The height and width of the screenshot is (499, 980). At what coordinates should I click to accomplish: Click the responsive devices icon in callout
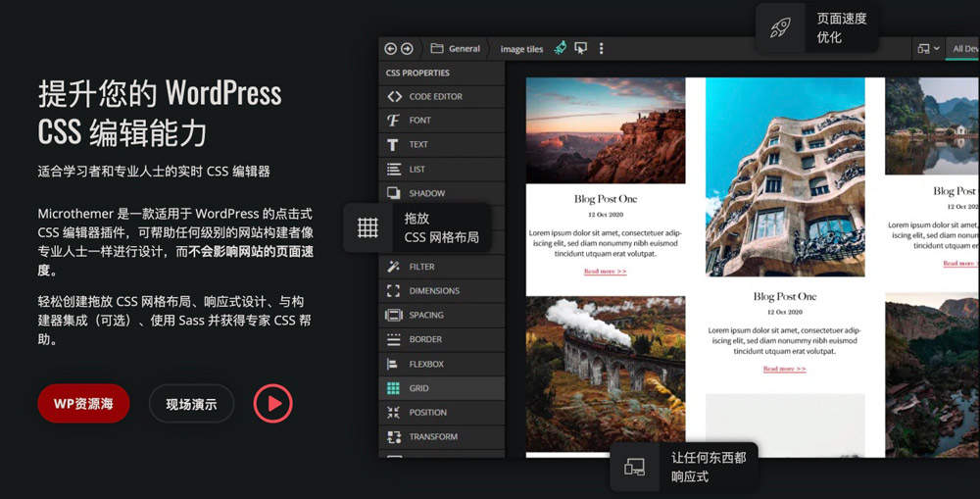pos(634,467)
